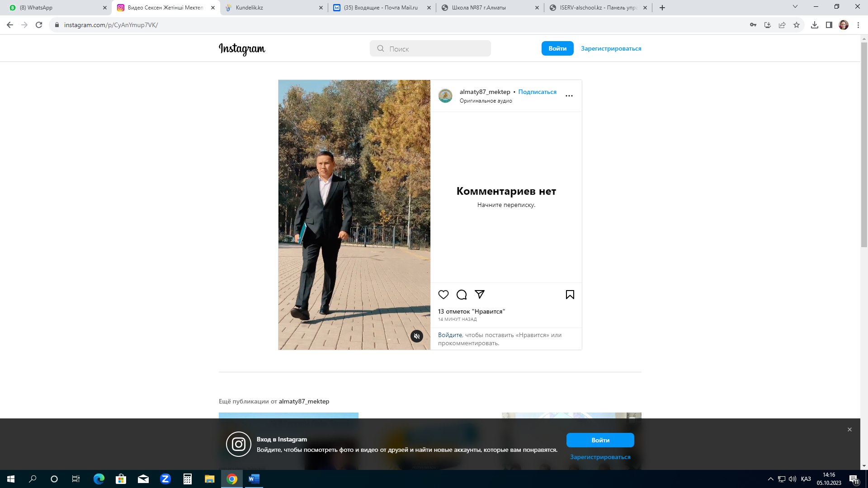Click Зарегистрироваться link in header
This screenshot has height=488, width=868.
611,48
